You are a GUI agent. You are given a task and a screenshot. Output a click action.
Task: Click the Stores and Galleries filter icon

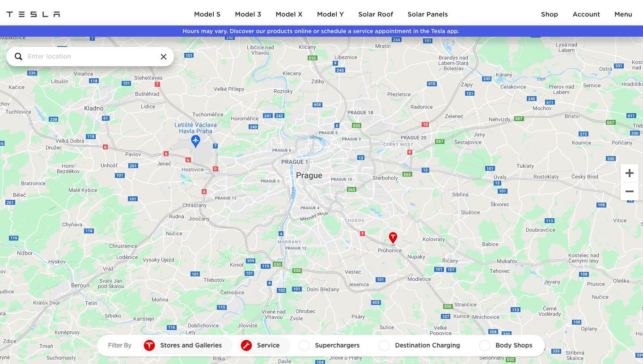click(x=149, y=345)
